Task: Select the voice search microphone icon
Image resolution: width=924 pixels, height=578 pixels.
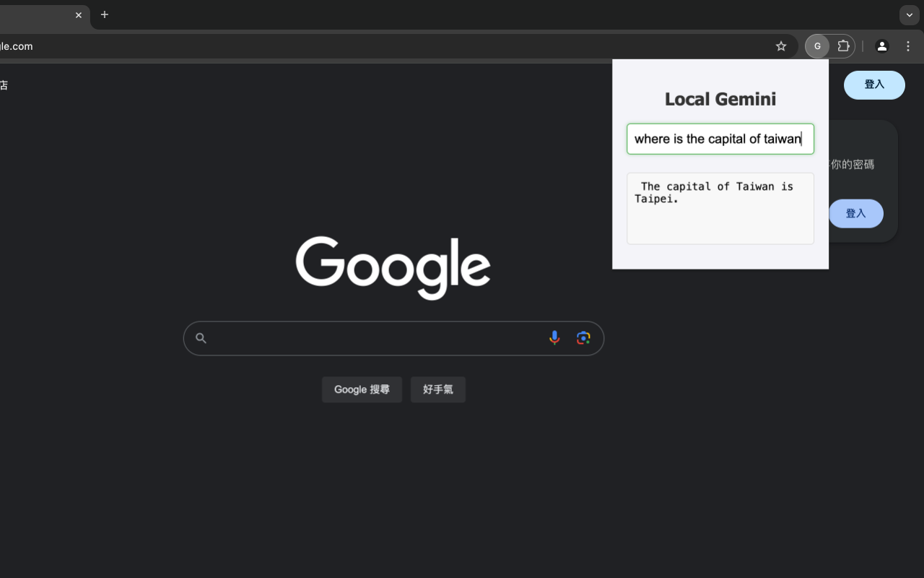Action: coord(554,337)
